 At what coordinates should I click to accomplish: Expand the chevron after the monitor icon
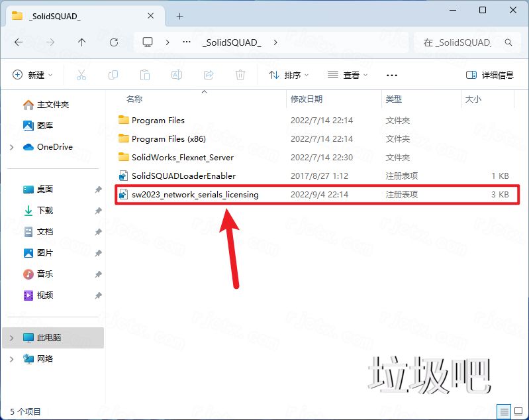tap(168, 42)
